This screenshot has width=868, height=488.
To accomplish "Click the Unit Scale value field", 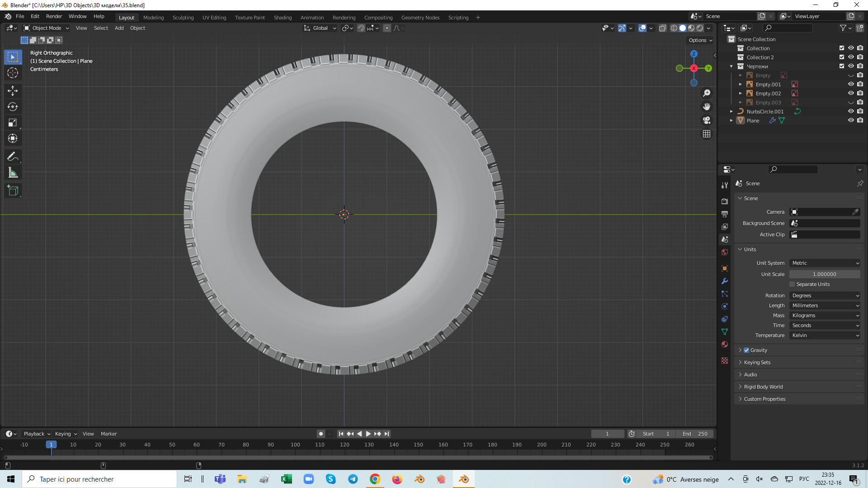I will (824, 274).
